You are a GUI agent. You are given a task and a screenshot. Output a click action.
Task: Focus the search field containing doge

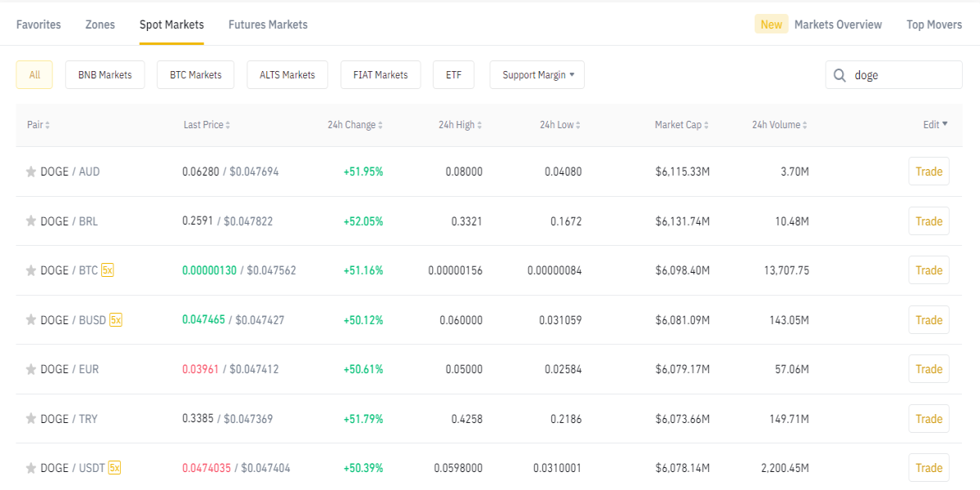[893, 75]
